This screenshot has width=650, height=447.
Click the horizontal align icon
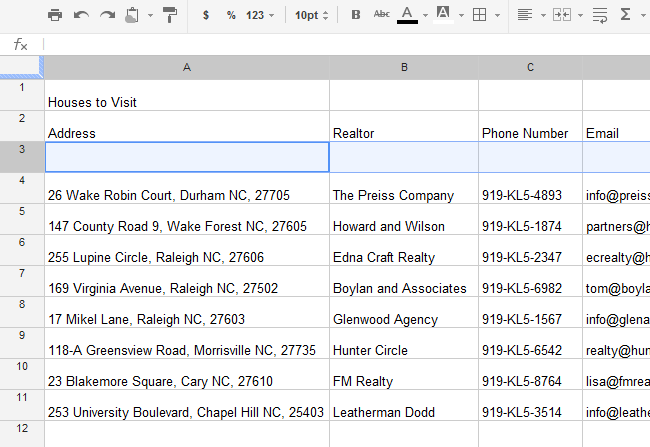click(525, 15)
